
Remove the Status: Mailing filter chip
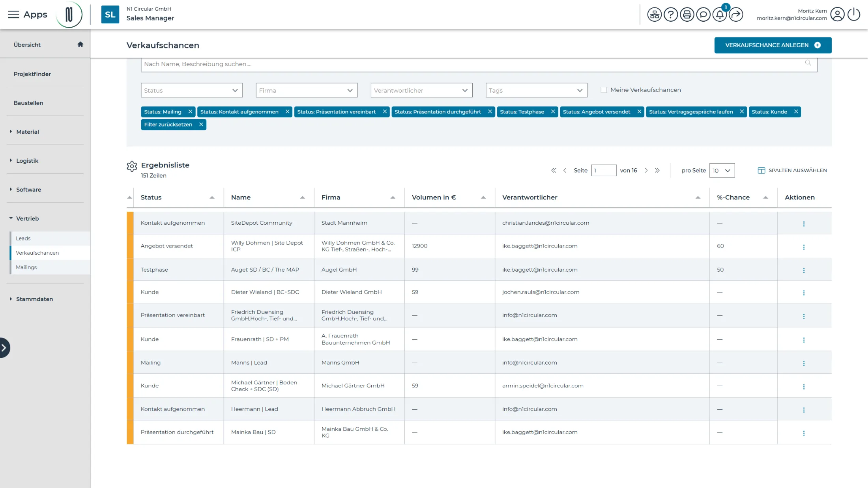coord(190,112)
